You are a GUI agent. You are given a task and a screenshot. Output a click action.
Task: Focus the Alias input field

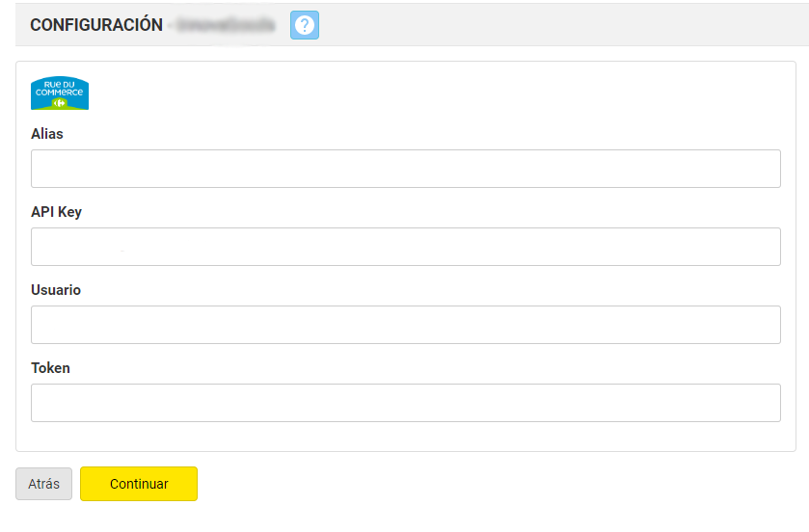(405, 169)
